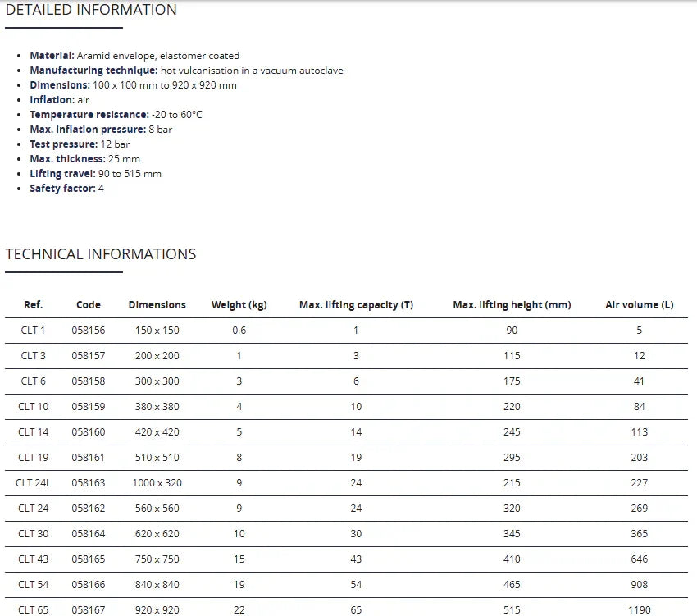
Task: Select the CLT 43 row reference
Action: click(33, 559)
